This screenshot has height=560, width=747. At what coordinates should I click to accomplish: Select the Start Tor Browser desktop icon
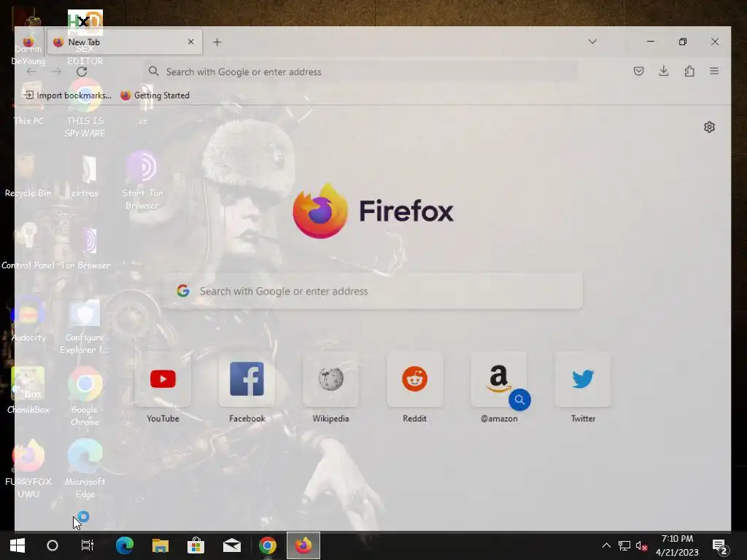142,181
